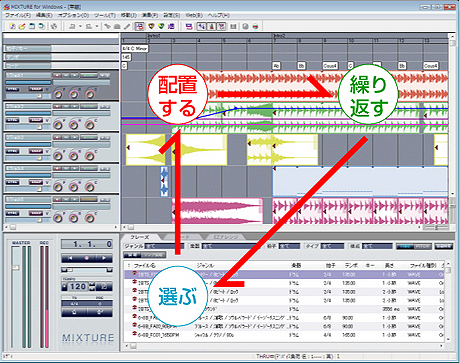Image resolution: width=460 pixels, height=363 pixels.
Task: Open the ツール(T) menu
Action: pyautogui.click(x=105, y=15)
